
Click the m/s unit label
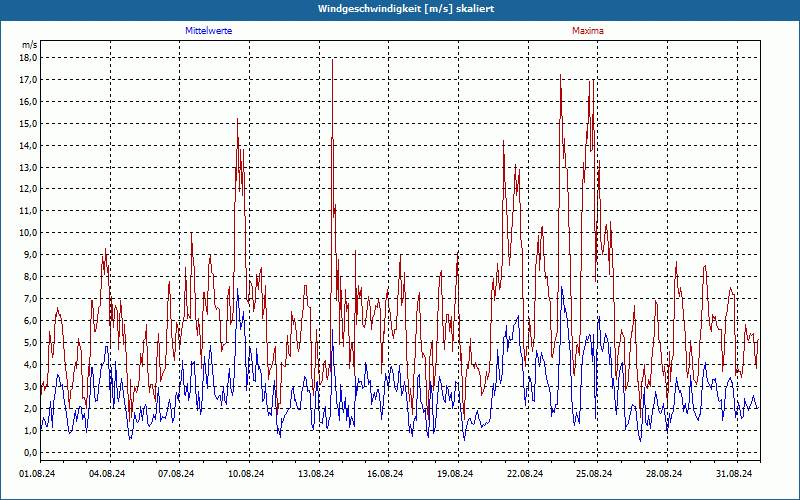coord(30,45)
